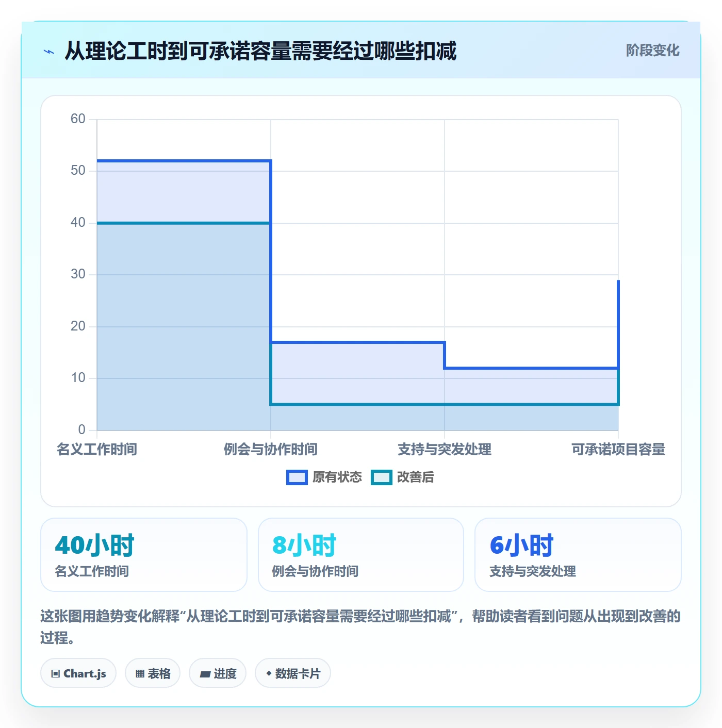The image size is (722, 728).
Task: Click the bar icon in 进度 chip
Action: coord(205,674)
